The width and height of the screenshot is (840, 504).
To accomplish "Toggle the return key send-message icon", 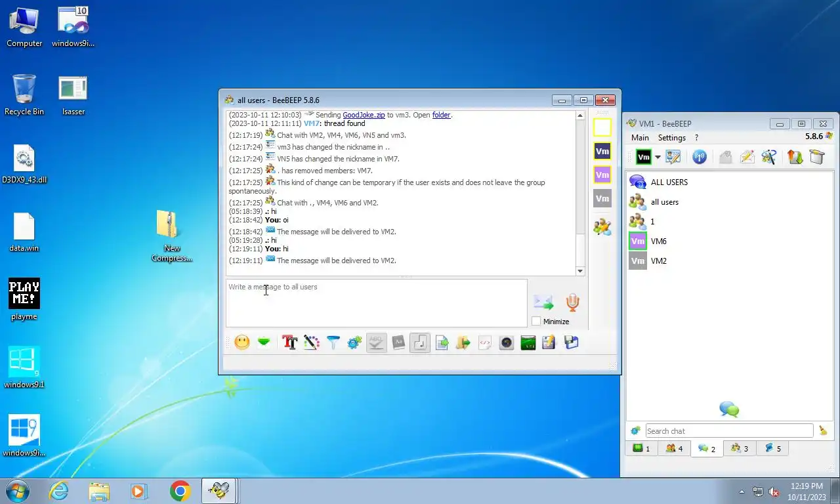I will (x=420, y=343).
